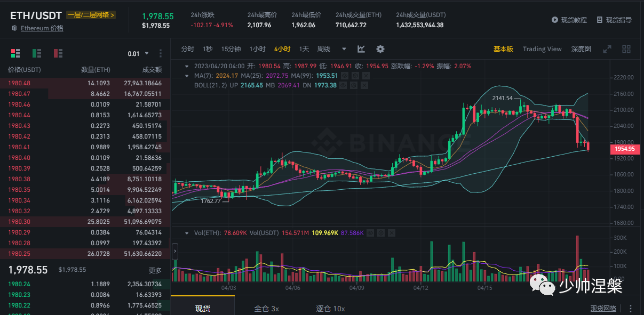Image resolution: width=644 pixels, height=315 pixels.
Task: Select the 1天 timeframe tab
Action: coord(303,49)
